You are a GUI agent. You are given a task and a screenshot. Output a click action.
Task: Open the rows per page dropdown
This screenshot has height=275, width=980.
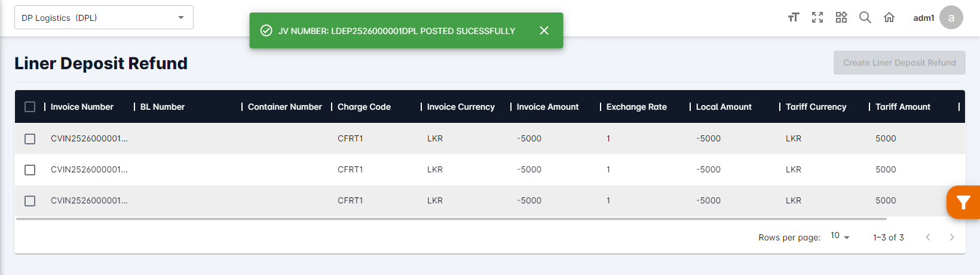840,236
